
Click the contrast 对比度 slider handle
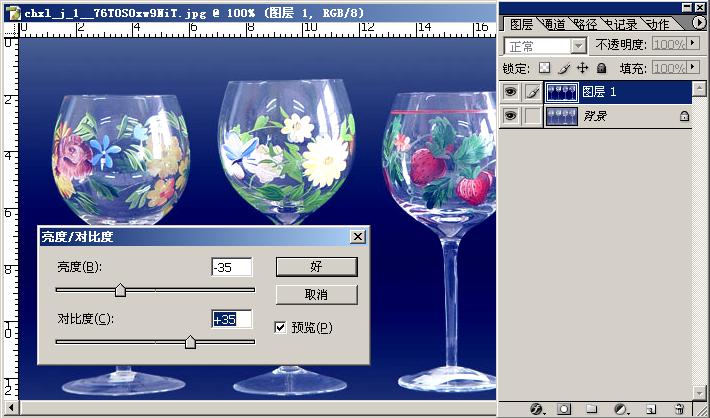(x=190, y=342)
